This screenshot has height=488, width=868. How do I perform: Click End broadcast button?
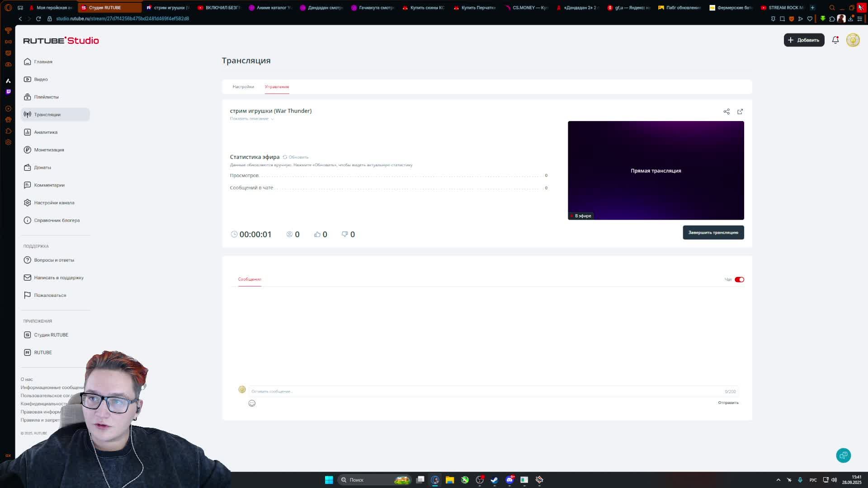[x=713, y=233]
